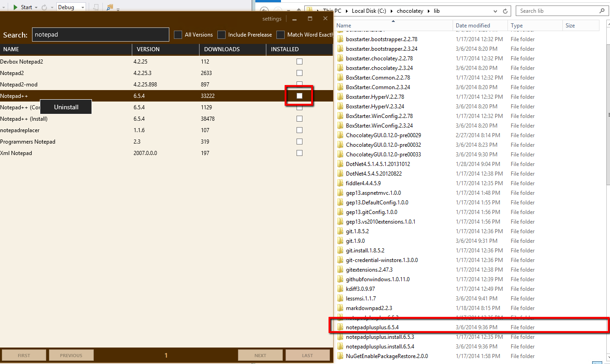Select the git.1.8.5.2 folder icon

(x=340, y=231)
